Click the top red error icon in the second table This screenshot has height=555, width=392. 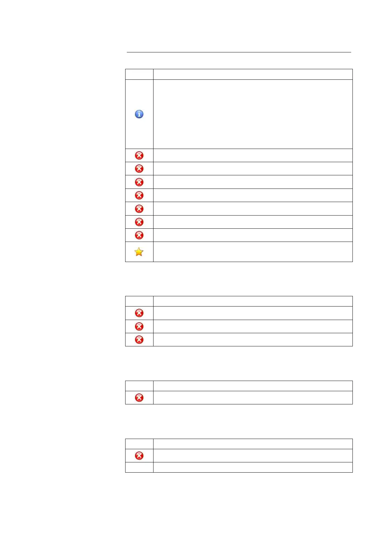(x=139, y=313)
